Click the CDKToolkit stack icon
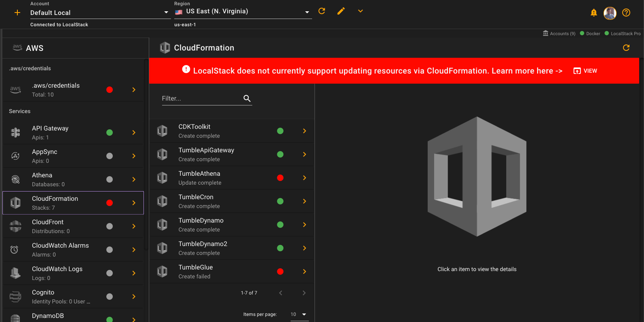This screenshot has width=644, height=322. click(x=162, y=131)
